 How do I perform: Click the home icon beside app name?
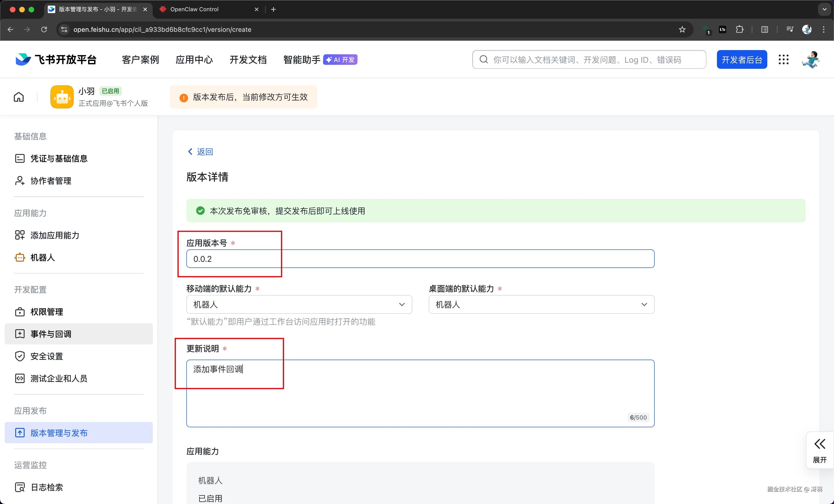coord(19,97)
